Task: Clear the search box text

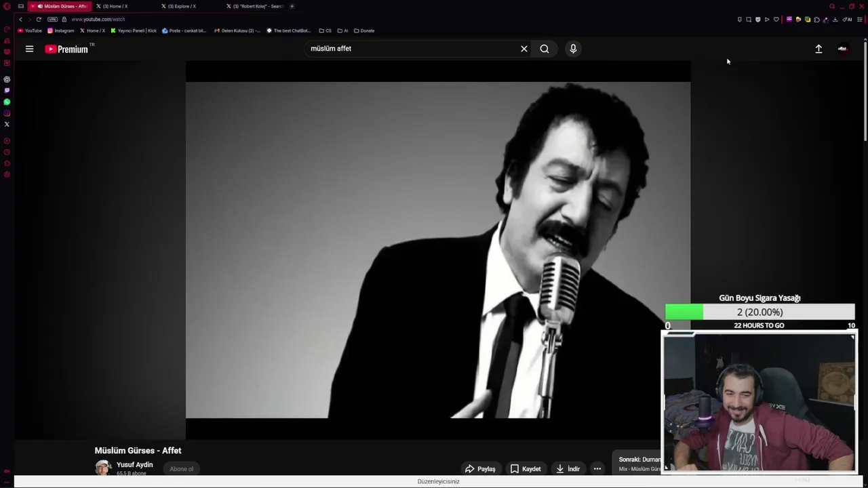Action: [524, 49]
